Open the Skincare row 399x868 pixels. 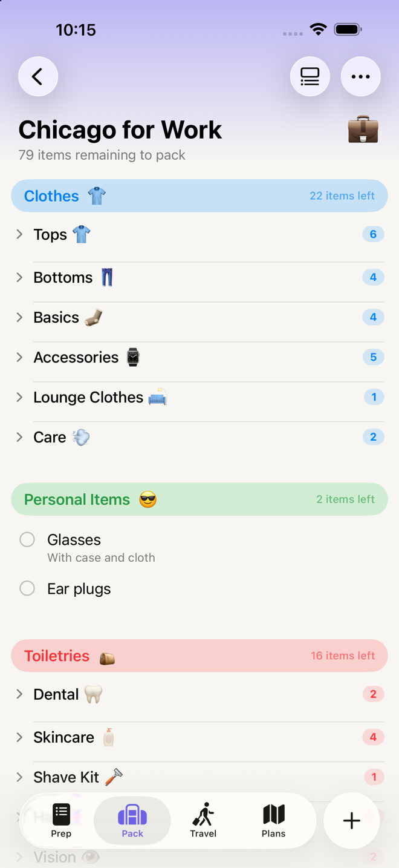pyautogui.click(x=199, y=737)
